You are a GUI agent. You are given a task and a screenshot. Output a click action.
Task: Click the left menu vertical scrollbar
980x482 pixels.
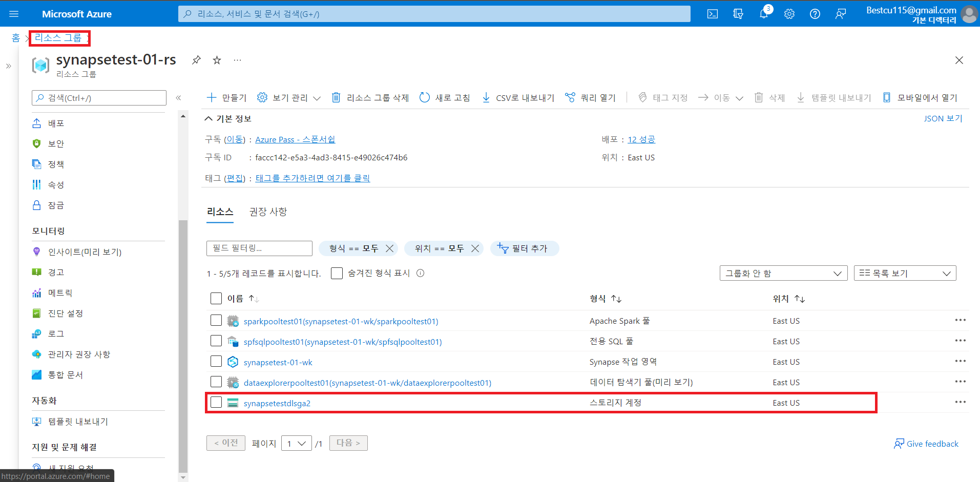point(183,346)
